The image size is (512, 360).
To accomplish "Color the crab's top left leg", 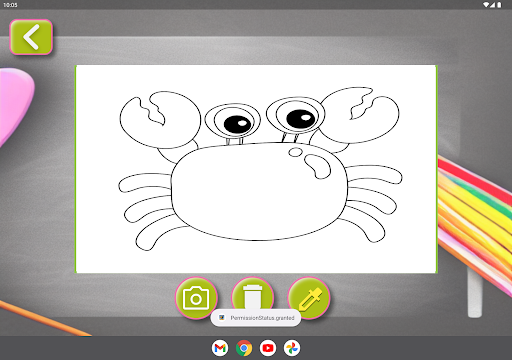I will 144,183.
